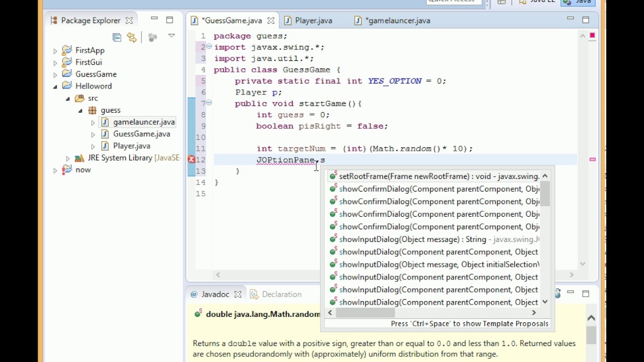Click the pink error annotation in overview ruler
Viewport: 644px width, 362px height.
coord(592,159)
